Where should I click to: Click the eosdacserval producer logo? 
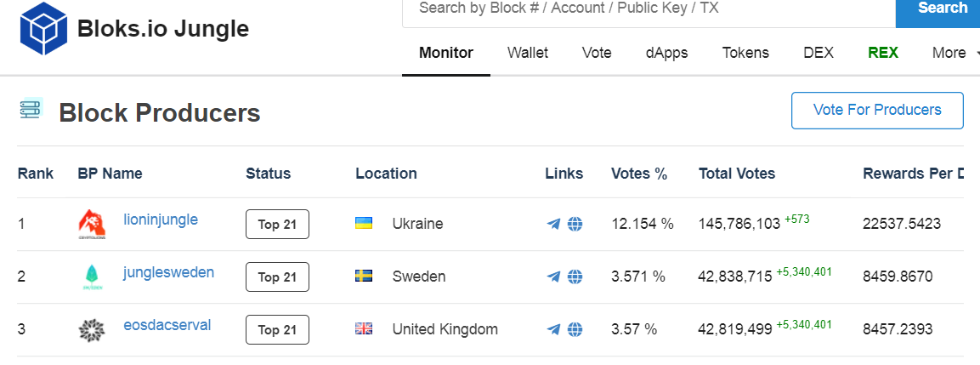[92, 329]
